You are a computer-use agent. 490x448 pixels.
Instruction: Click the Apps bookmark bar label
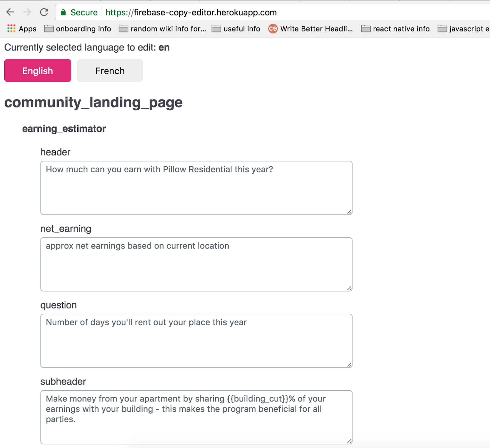(28, 29)
